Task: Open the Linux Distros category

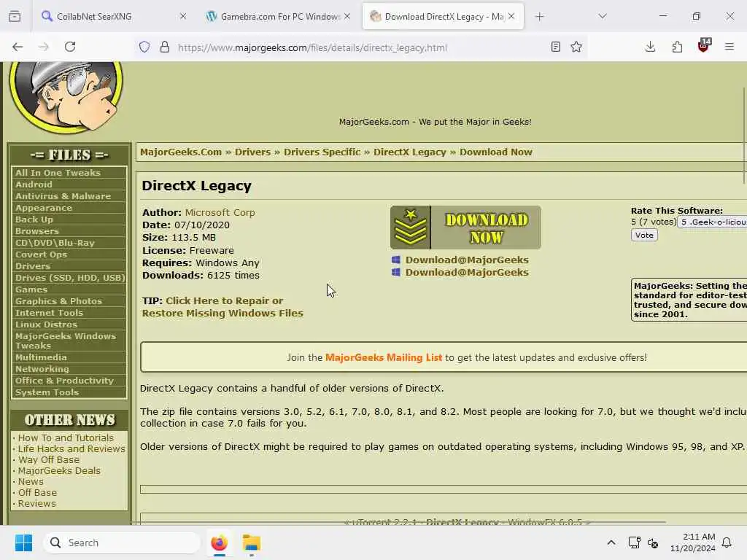Action: [46, 324]
